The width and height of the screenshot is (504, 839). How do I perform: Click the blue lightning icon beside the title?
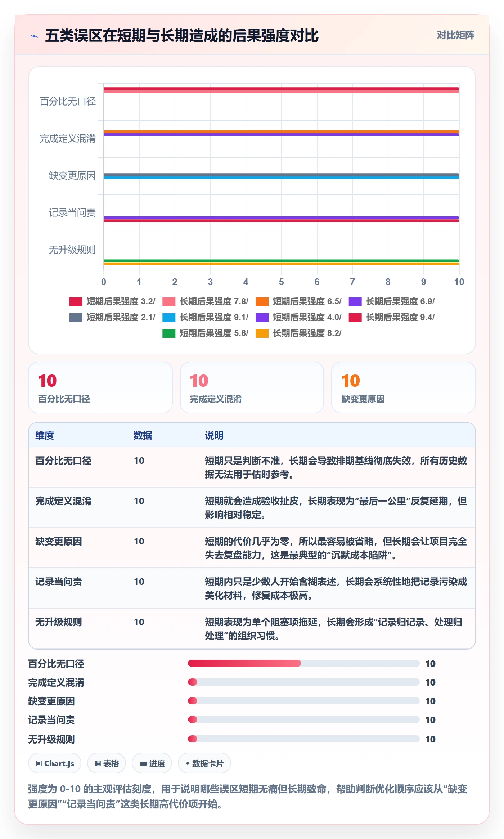34,36
